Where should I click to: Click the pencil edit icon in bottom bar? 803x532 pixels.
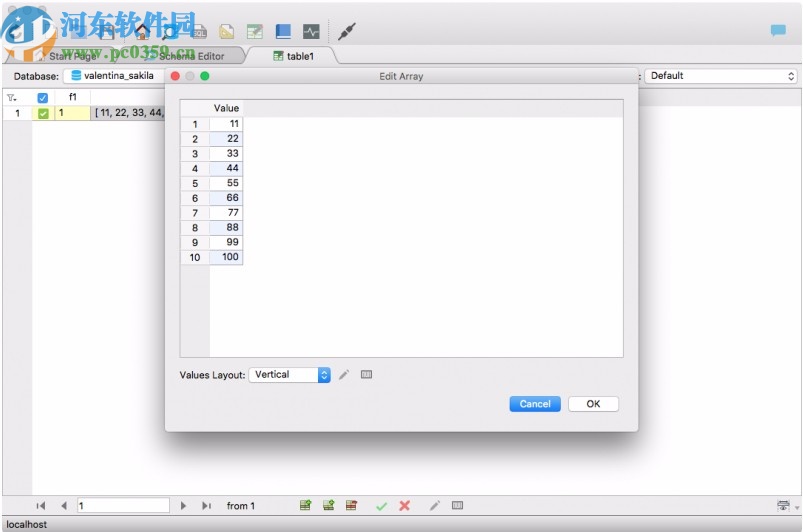point(434,506)
